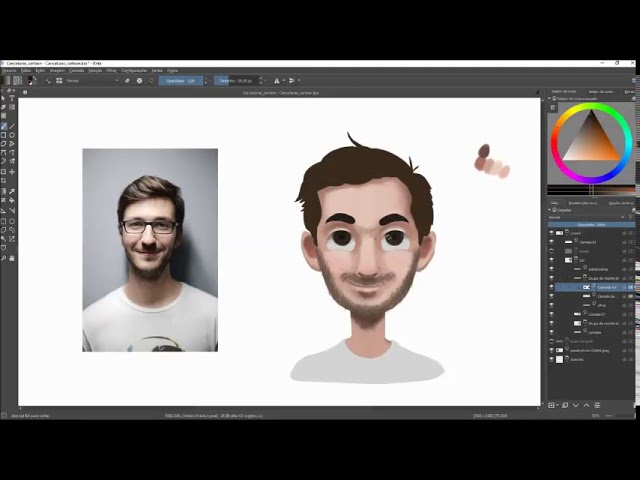The height and width of the screenshot is (480, 640).
Task: Toggle visibility of the cor group
Action: pos(551,260)
